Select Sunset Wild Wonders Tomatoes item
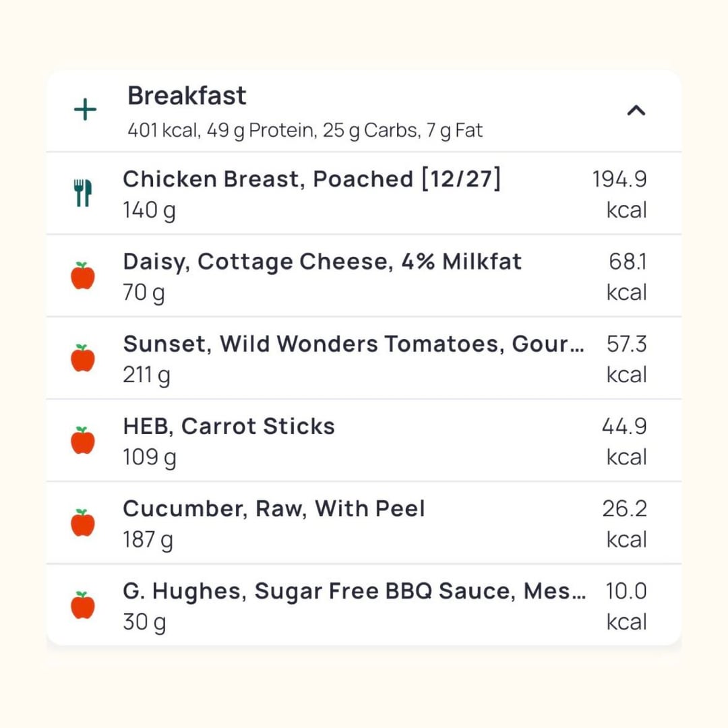Screen dimensions: 728x728 pyautogui.click(x=353, y=344)
